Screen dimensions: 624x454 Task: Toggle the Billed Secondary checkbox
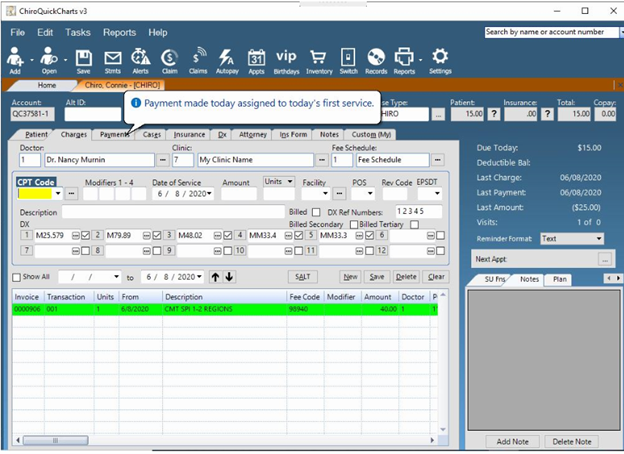(x=353, y=224)
